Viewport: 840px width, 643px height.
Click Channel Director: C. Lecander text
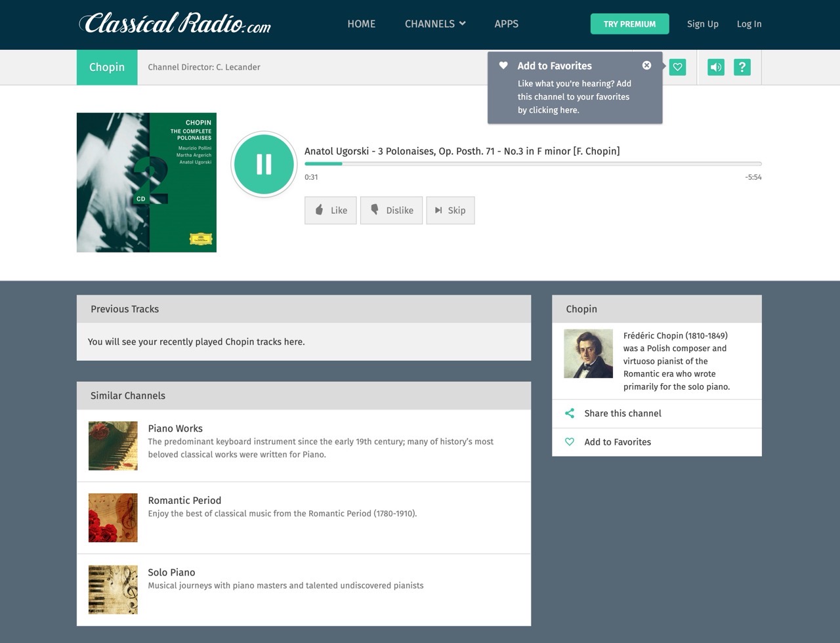pyautogui.click(x=204, y=67)
